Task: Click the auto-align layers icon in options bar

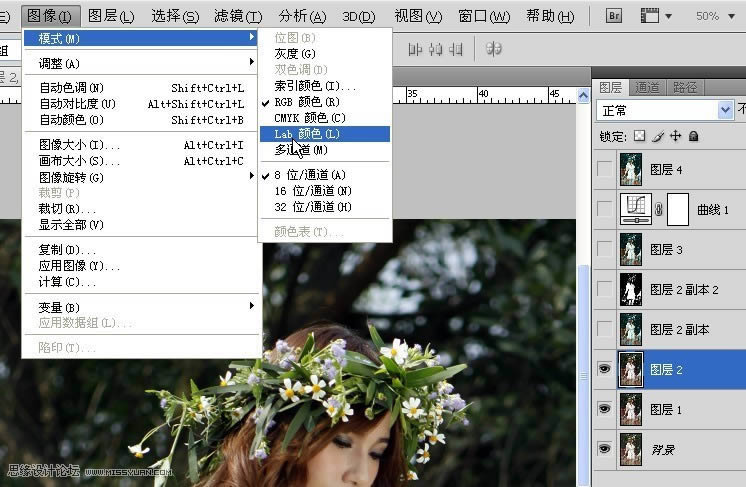Action: click(493, 48)
